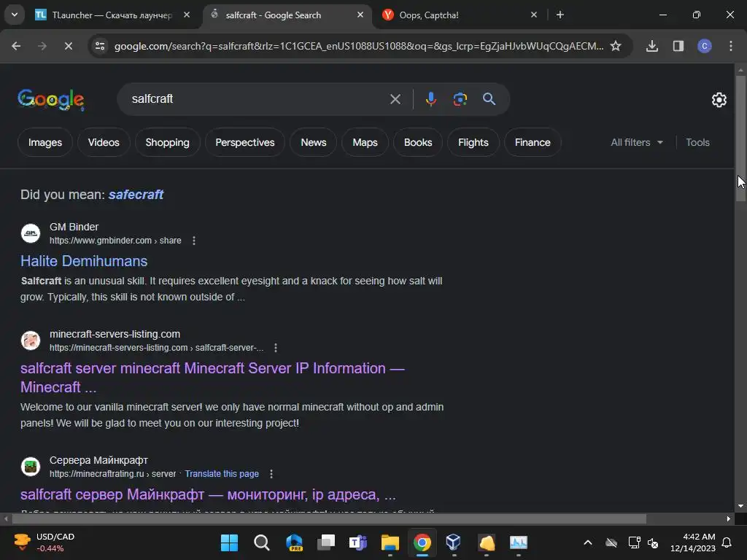The height and width of the screenshot is (560, 747).
Task: Open OneDrive cloud tray icon
Action: pos(611,542)
